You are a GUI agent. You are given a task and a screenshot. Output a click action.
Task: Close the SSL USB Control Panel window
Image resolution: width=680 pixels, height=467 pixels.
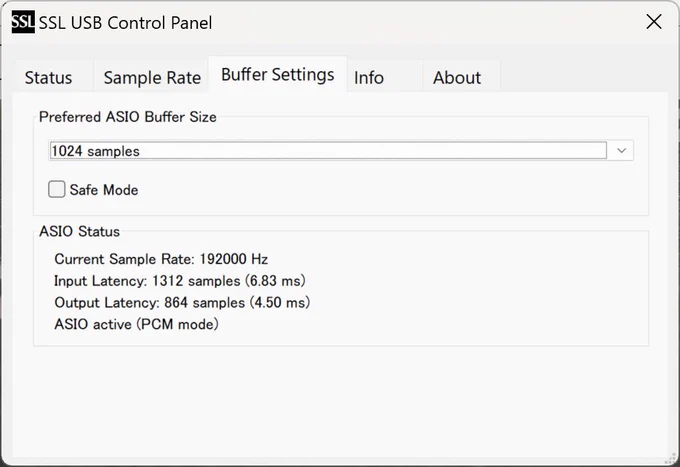pos(654,22)
